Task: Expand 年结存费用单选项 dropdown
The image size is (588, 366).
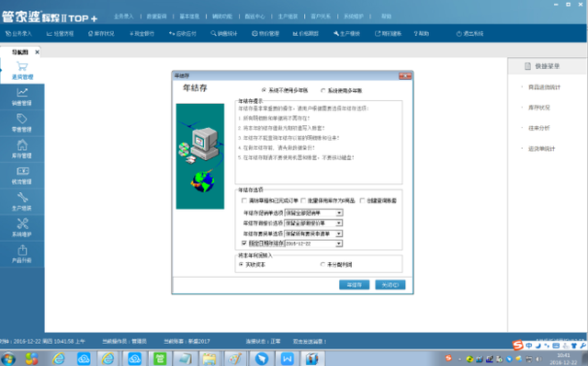Action: (339, 234)
